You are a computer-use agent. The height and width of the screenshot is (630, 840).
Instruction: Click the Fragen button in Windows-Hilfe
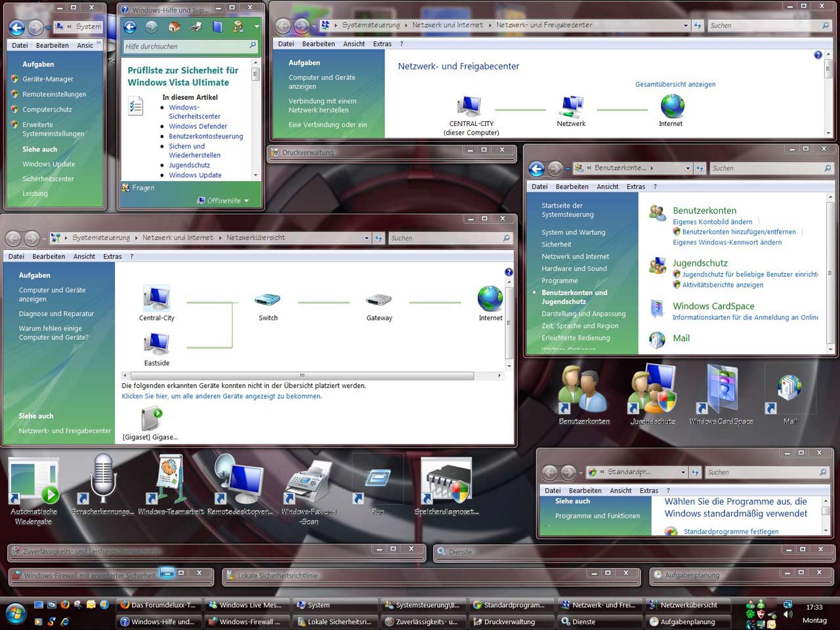138,188
